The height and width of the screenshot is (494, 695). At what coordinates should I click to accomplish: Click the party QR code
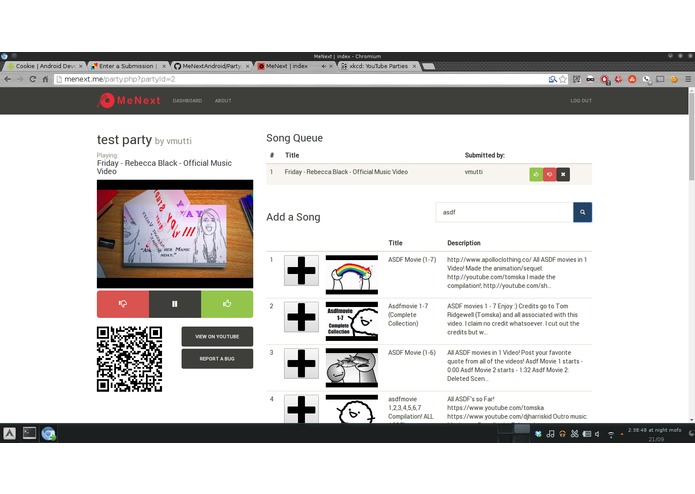(x=129, y=359)
